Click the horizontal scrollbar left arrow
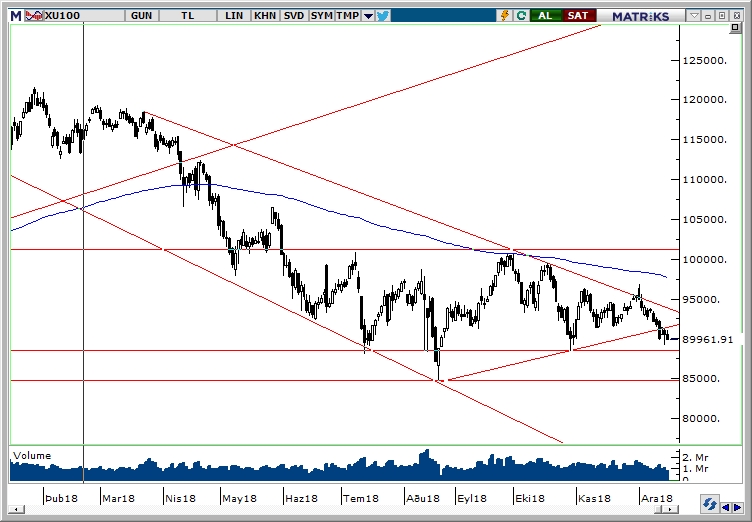752x522 pixels. 16,510
